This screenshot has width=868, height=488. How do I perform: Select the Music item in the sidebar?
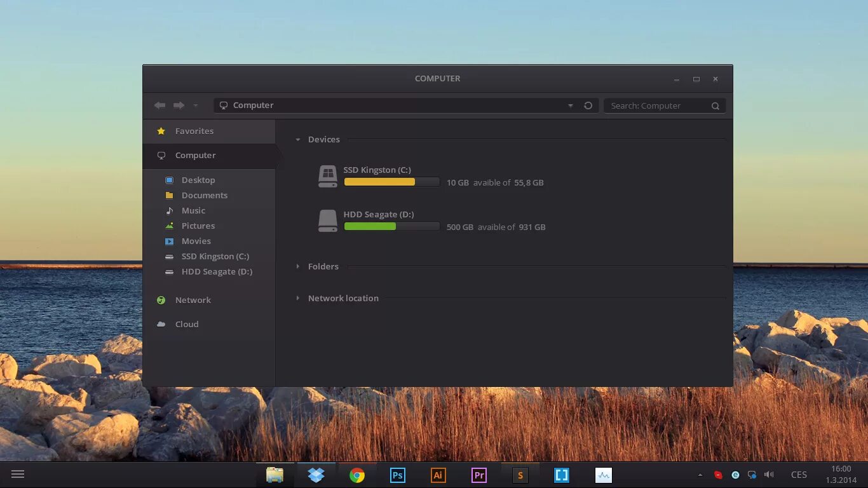(x=193, y=210)
